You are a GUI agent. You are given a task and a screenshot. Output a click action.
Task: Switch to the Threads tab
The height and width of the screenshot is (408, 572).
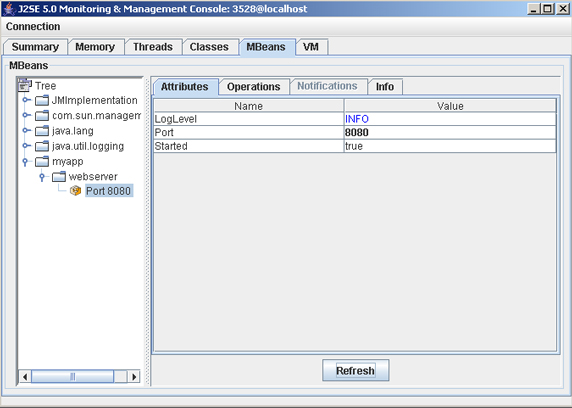pos(153,47)
